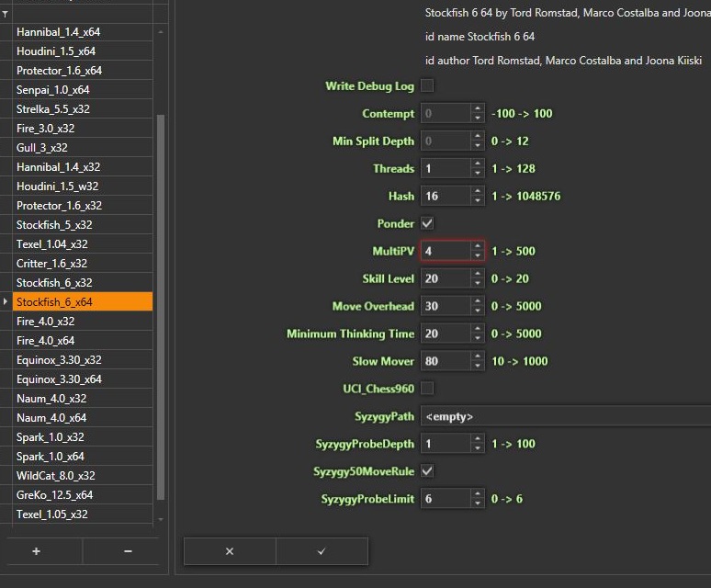Click the plus icon to add engine
711x588 pixels.
[36, 551]
